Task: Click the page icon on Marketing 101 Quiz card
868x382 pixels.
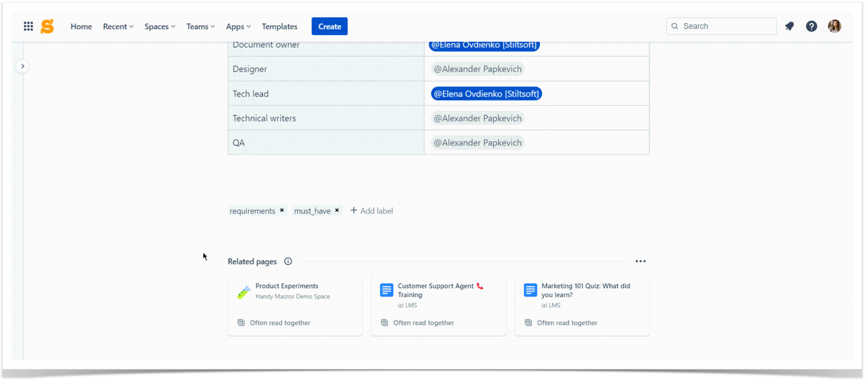Action: (530, 290)
